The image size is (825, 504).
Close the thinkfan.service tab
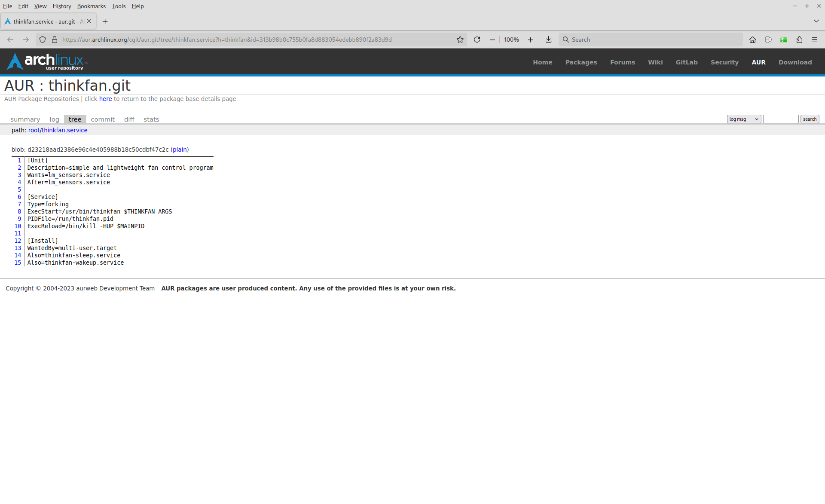tap(89, 21)
